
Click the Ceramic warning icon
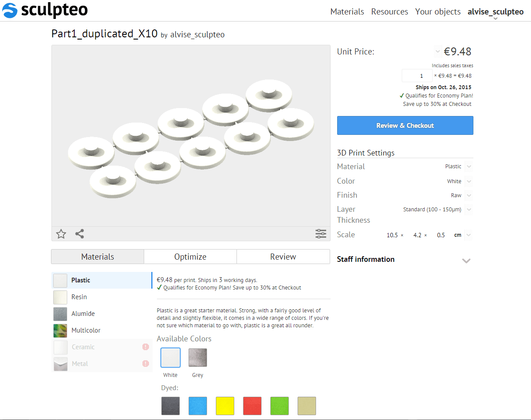tap(145, 347)
